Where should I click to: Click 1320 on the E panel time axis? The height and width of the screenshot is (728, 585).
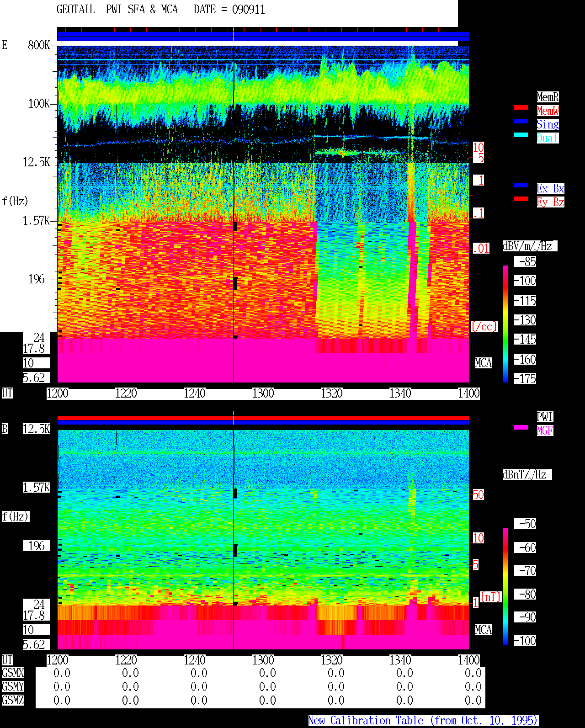tap(332, 393)
